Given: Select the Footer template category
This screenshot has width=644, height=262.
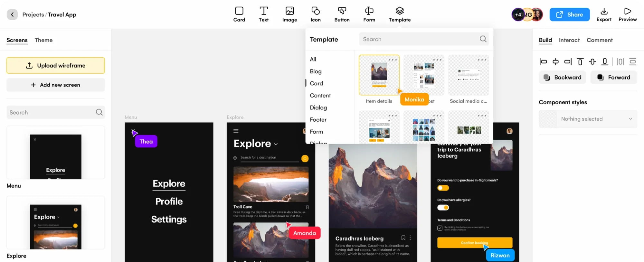Looking at the screenshot, I should pos(318,119).
